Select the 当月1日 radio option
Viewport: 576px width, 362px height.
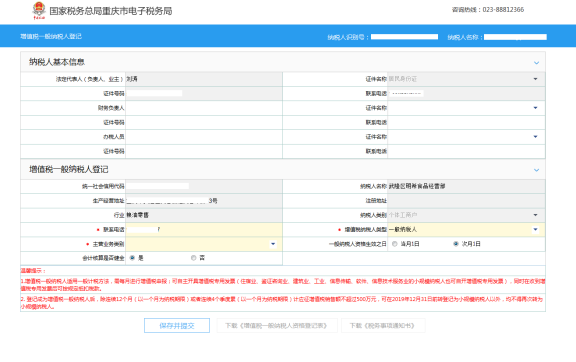[x=395, y=244]
